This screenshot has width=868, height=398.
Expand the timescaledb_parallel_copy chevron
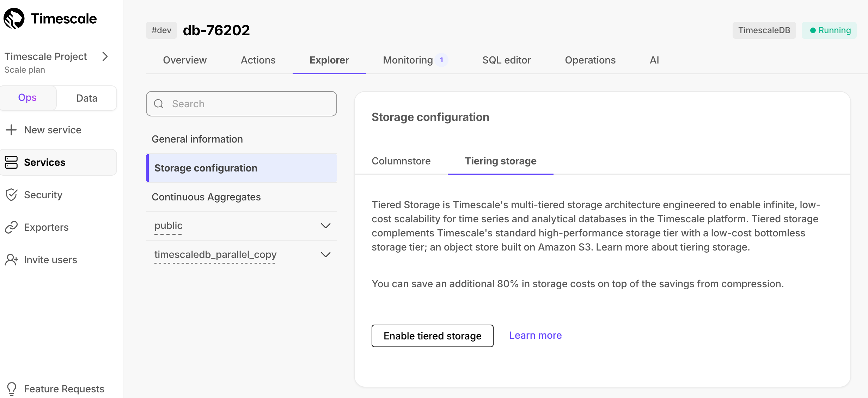(x=326, y=255)
